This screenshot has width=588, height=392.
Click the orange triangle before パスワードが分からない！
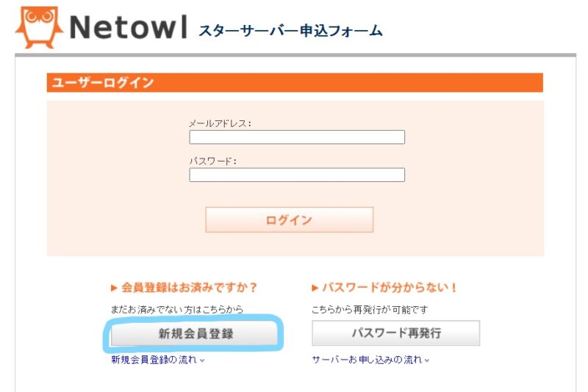315,288
